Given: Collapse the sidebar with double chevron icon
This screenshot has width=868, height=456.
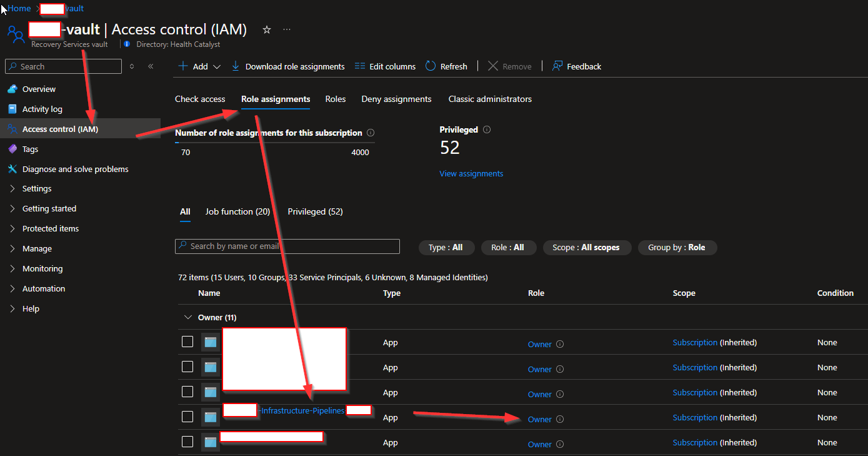Looking at the screenshot, I should tap(151, 66).
